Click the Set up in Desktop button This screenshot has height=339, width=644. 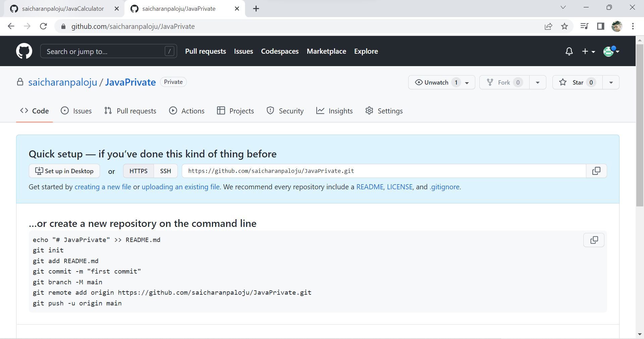(x=64, y=171)
